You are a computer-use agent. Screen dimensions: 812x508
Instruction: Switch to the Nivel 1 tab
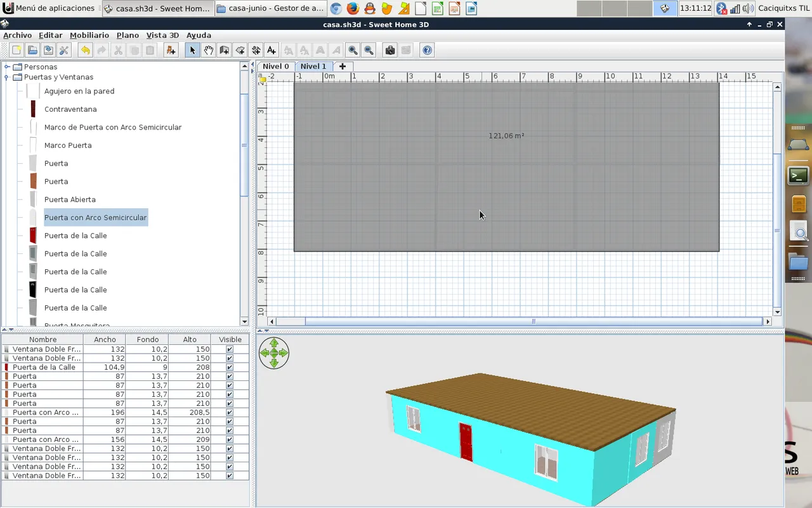(x=313, y=66)
